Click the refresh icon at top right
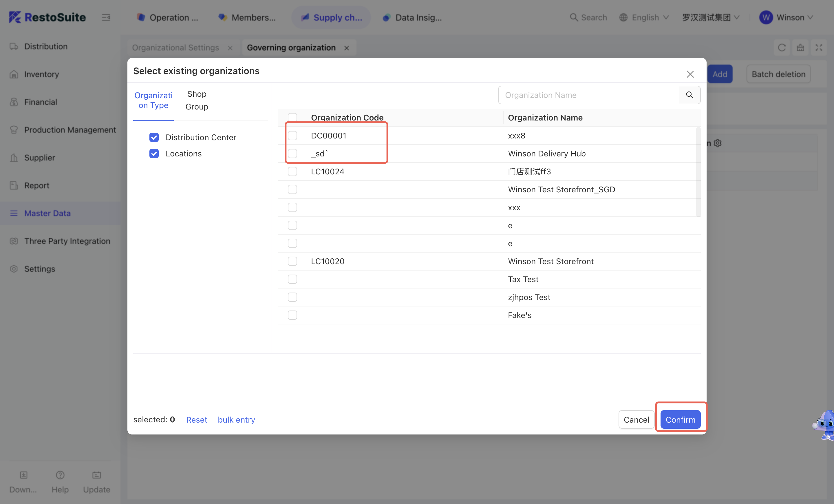This screenshot has width=834, height=504. pyautogui.click(x=782, y=48)
